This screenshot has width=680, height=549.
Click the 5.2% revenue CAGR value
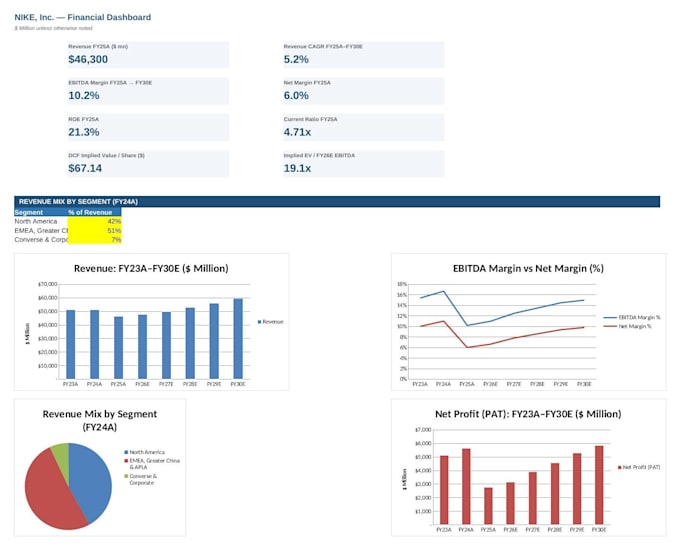pyautogui.click(x=296, y=59)
